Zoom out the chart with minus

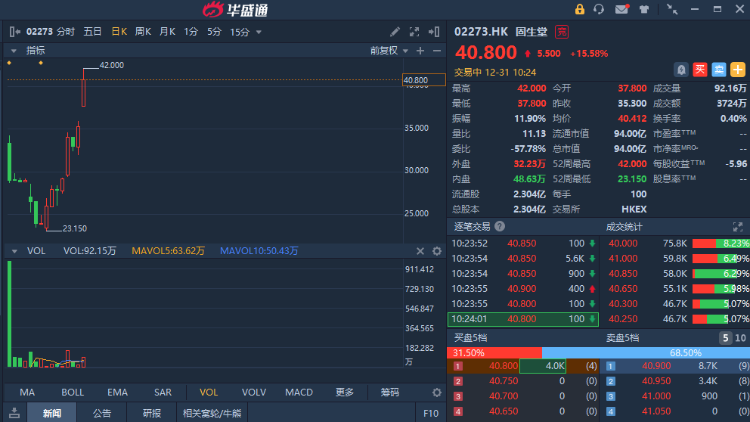[x=437, y=51]
